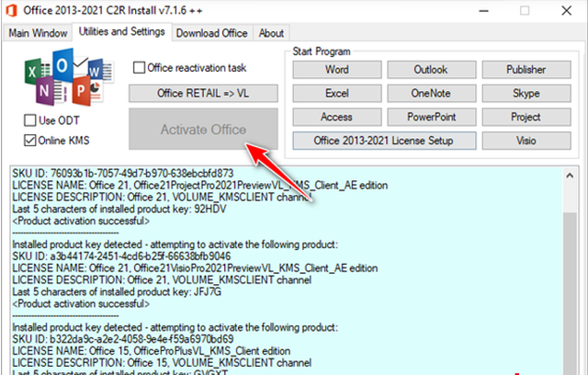Uncheck the Online KMS checkbox
This screenshot has height=375, width=588.
31,139
